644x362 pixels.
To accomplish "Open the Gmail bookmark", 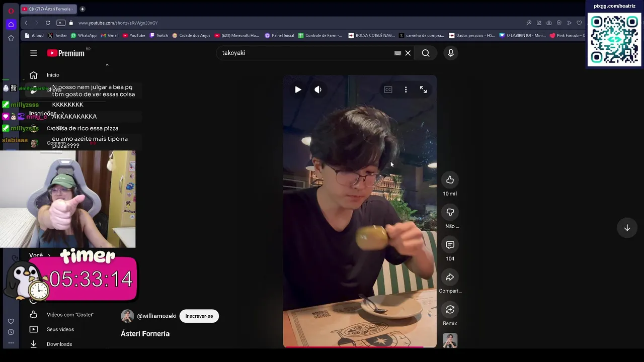I will (x=110, y=36).
